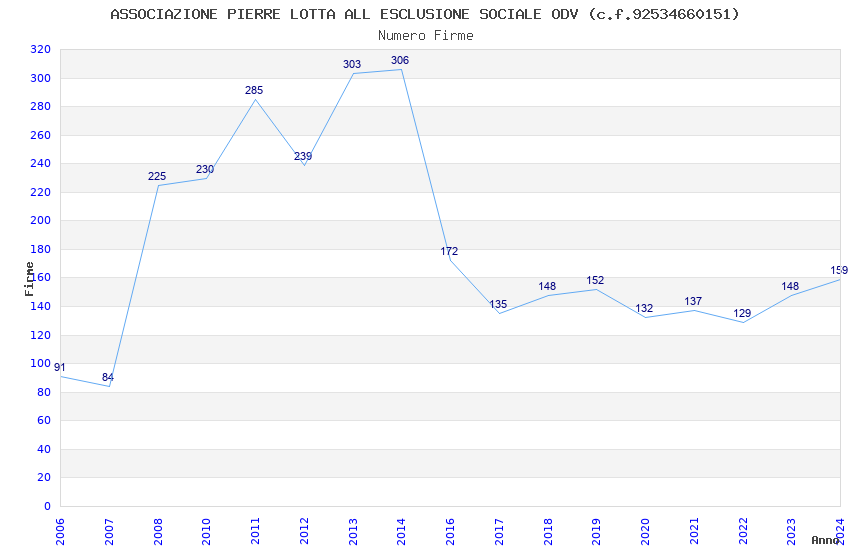Screen dimensions: 850x550
Task: Click the x-axis year 2013
Action: point(353,532)
